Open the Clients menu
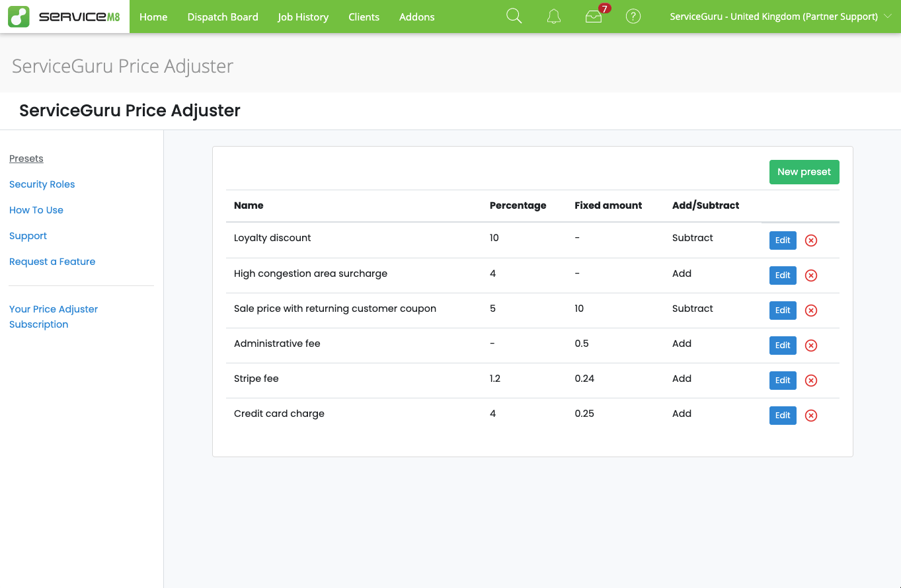The image size is (901, 588). (x=364, y=17)
